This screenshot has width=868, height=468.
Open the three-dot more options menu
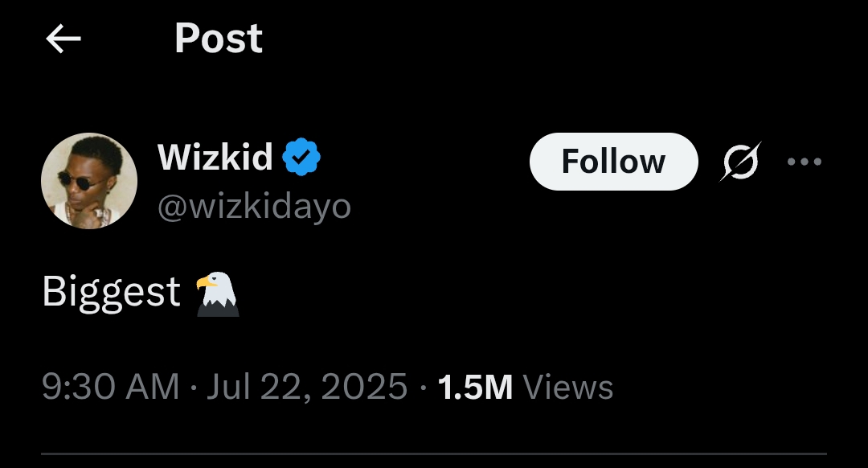click(x=805, y=162)
